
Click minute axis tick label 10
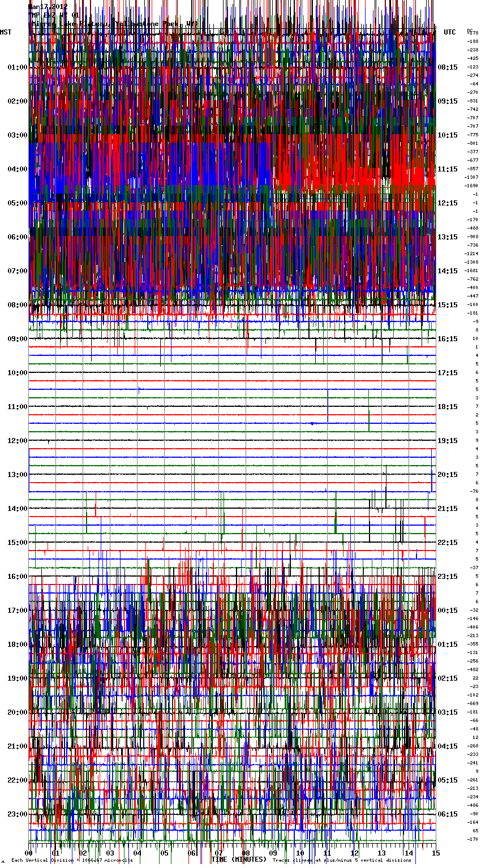(x=300, y=853)
